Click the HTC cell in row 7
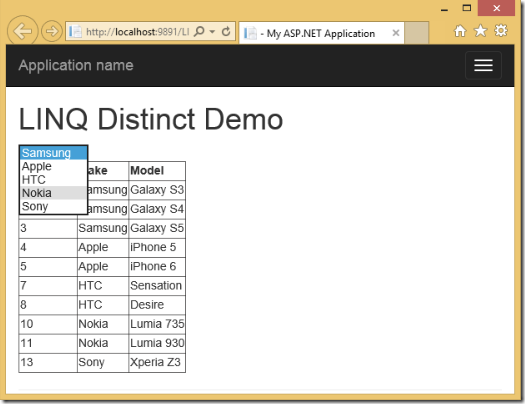Image resolution: width=525 pixels, height=404 pixels. 103,286
